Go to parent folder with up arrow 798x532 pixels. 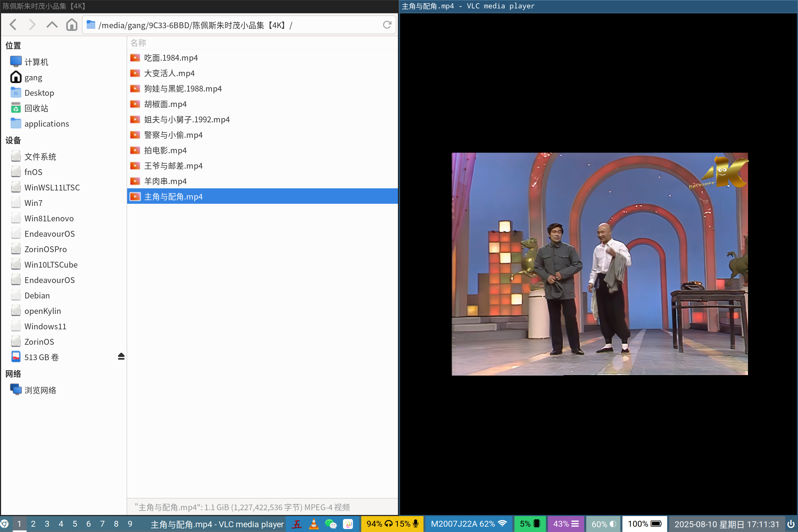[52, 25]
